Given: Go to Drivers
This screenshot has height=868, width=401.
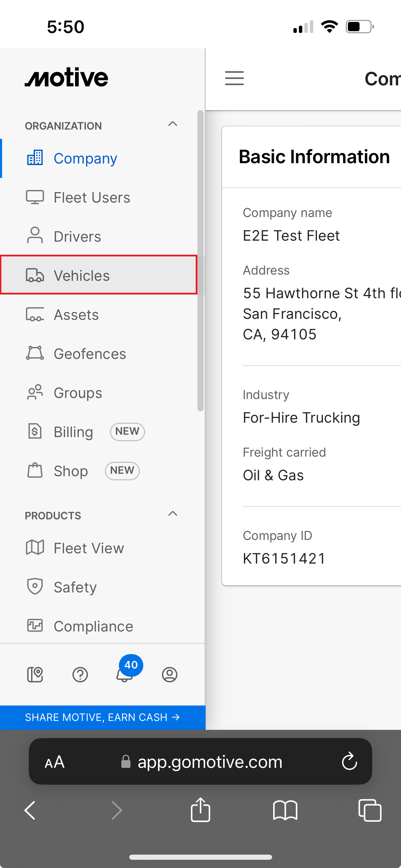Looking at the screenshot, I should (x=99, y=237).
